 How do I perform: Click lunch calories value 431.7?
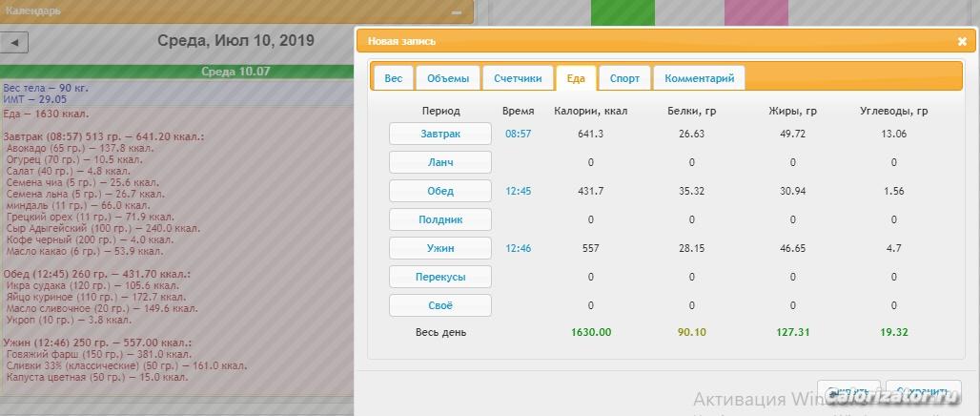click(x=591, y=191)
